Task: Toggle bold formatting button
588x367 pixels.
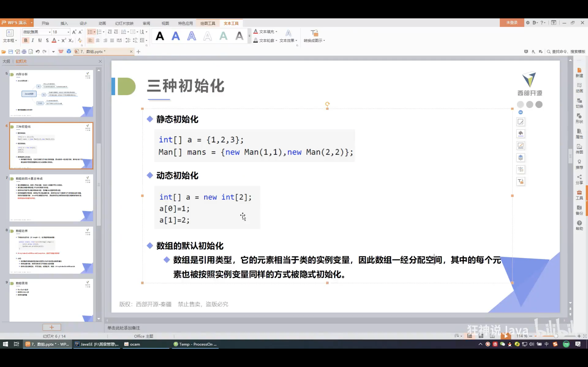Action: (26, 40)
